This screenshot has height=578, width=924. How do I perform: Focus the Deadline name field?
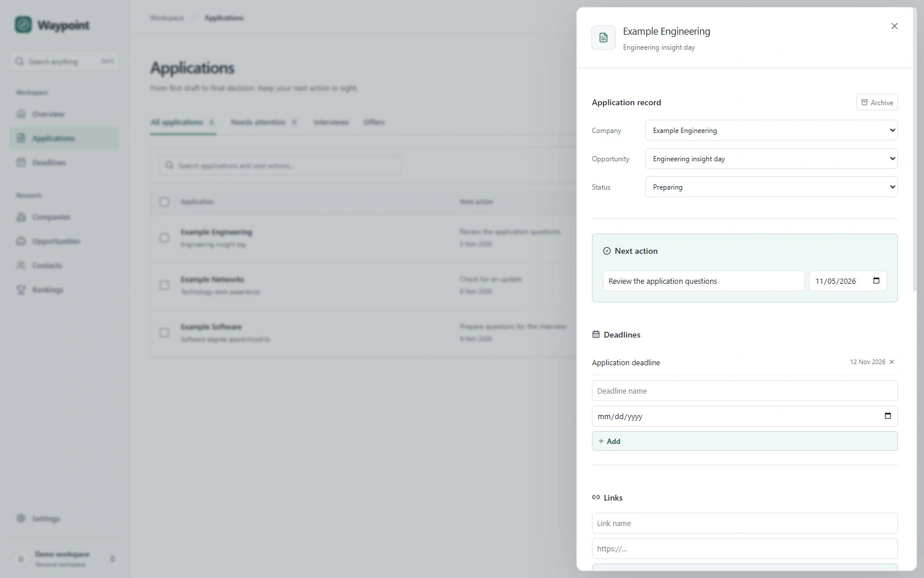pos(744,391)
